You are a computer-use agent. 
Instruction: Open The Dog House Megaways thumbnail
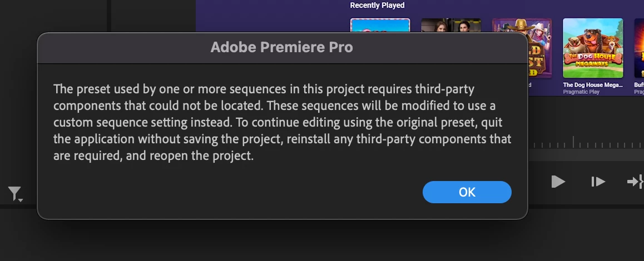[x=592, y=48]
